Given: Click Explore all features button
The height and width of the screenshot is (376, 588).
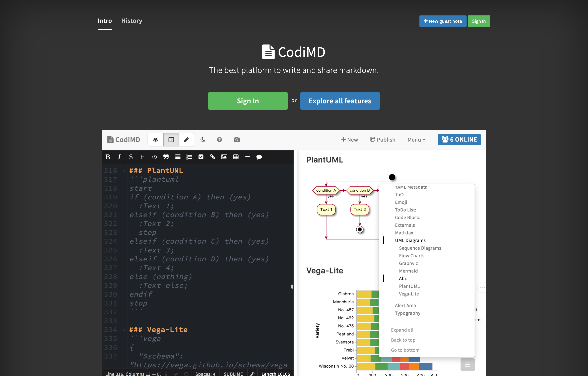Looking at the screenshot, I should click(340, 101).
